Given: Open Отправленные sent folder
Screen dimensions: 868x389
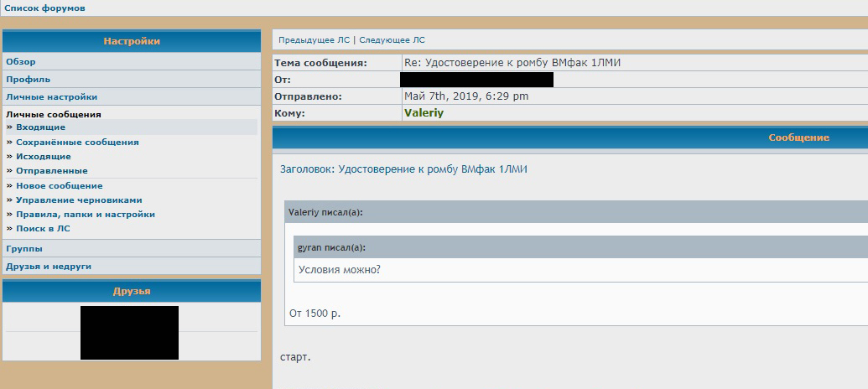Looking at the screenshot, I should 52,171.
